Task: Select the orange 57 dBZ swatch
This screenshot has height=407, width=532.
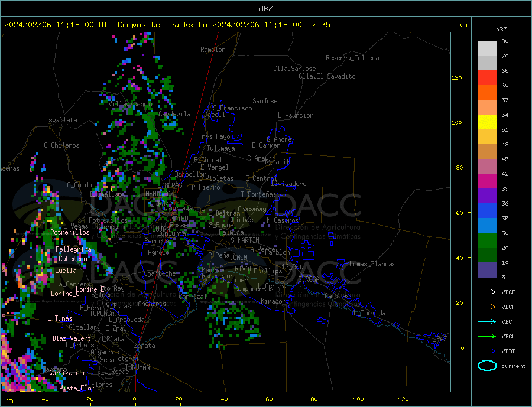Action: (487, 93)
